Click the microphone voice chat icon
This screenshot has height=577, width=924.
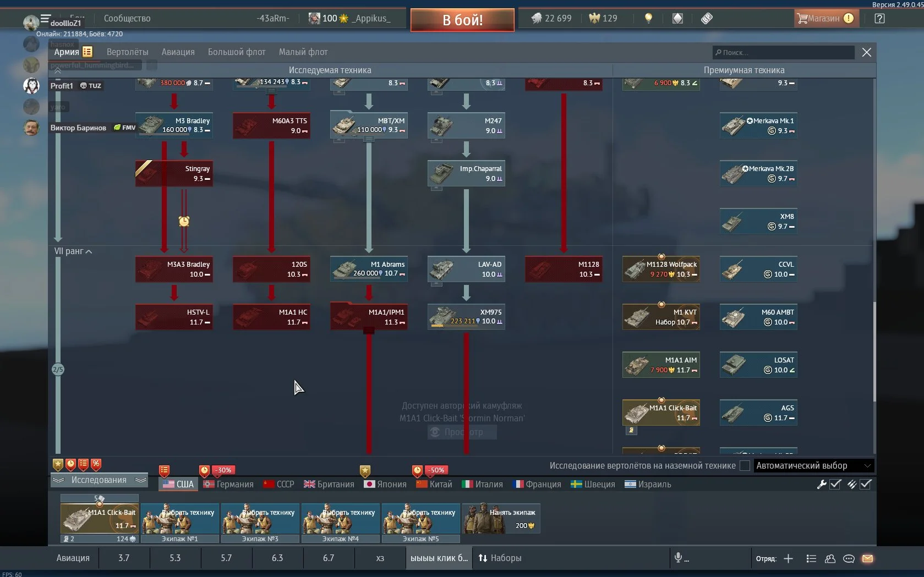(679, 558)
